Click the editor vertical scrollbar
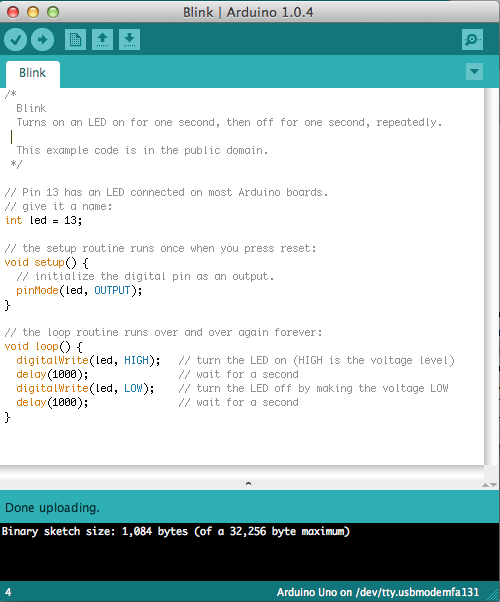500x602 pixels. click(x=491, y=276)
